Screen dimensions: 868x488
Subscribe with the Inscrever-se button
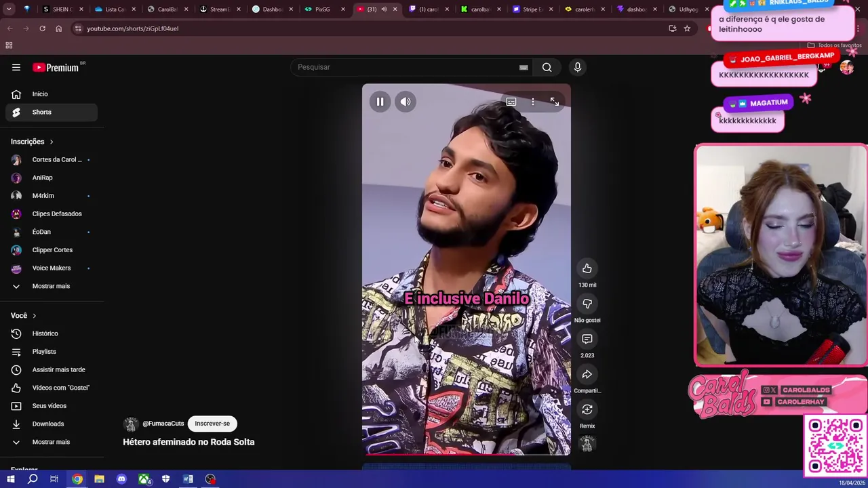pos(212,424)
